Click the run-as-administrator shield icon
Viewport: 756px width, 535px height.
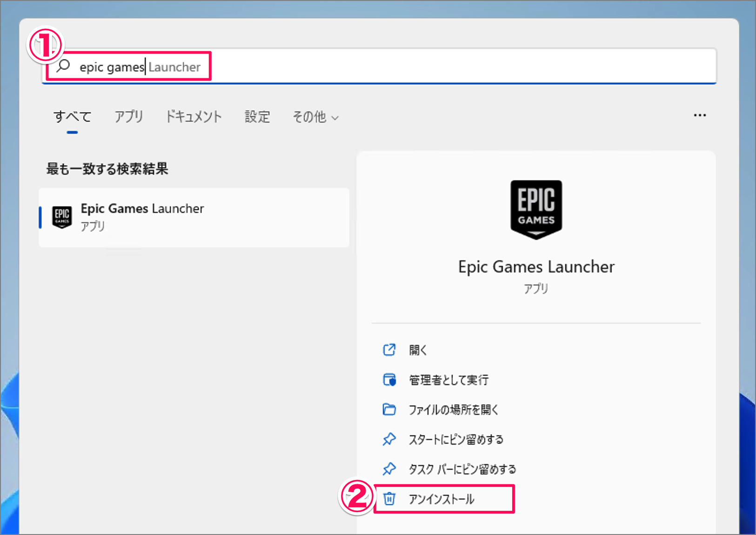(x=389, y=380)
